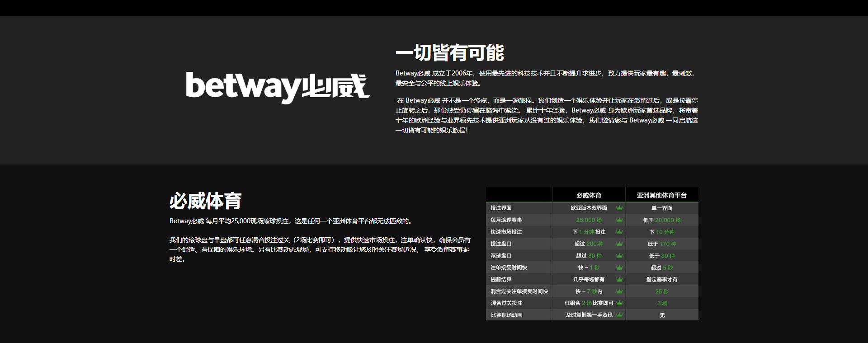This screenshot has height=343, width=868.
Task: Click the 指定赛事才有 cell
Action: 661,280
